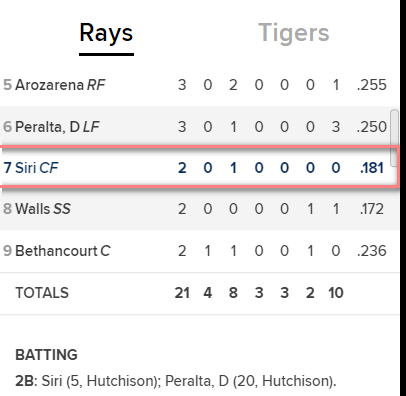Open Arozarena RF player link
Viewport: 406px width, 396px height.
pos(60,85)
